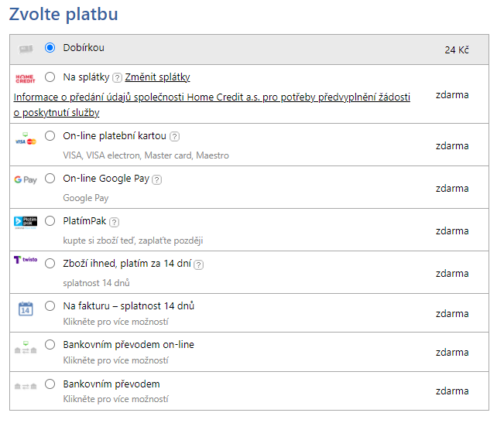Expand Na fakturu více možností text
Viewport: 504px width, 423px height.
[x=115, y=321]
